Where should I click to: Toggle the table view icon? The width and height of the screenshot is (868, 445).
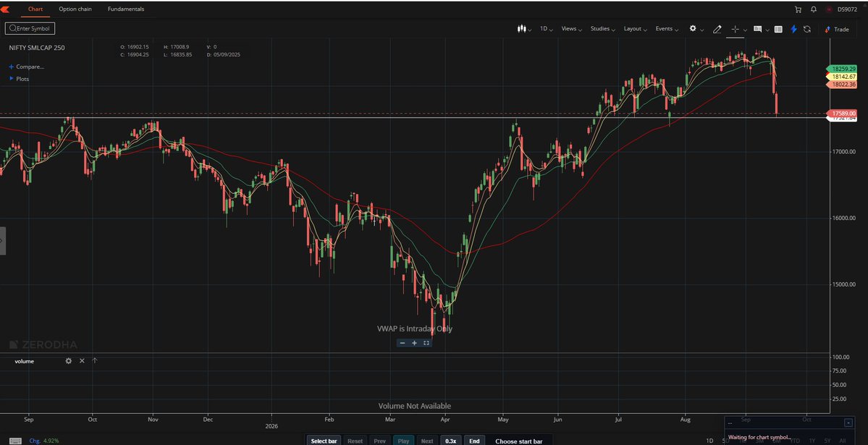tap(778, 30)
